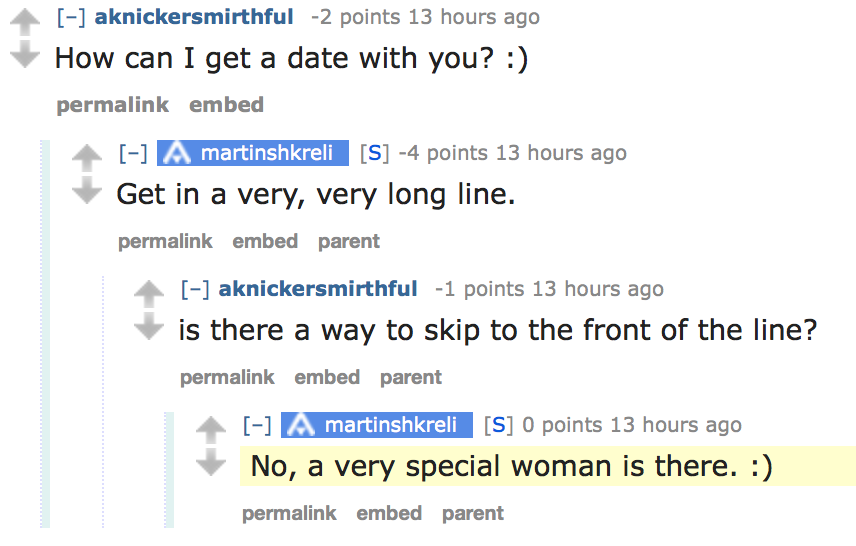
Task: Downvote the "very long line" reply
Action: tap(87, 190)
